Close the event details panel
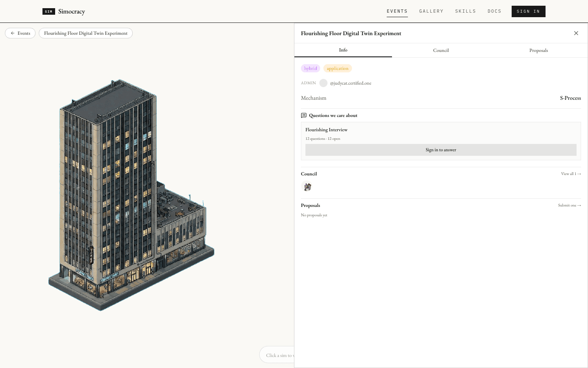Image resolution: width=588 pixels, height=368 pixels. click(576, 33)
